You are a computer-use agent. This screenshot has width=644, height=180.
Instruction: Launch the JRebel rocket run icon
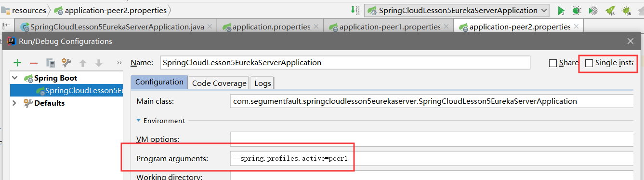(x=610, y=11)
